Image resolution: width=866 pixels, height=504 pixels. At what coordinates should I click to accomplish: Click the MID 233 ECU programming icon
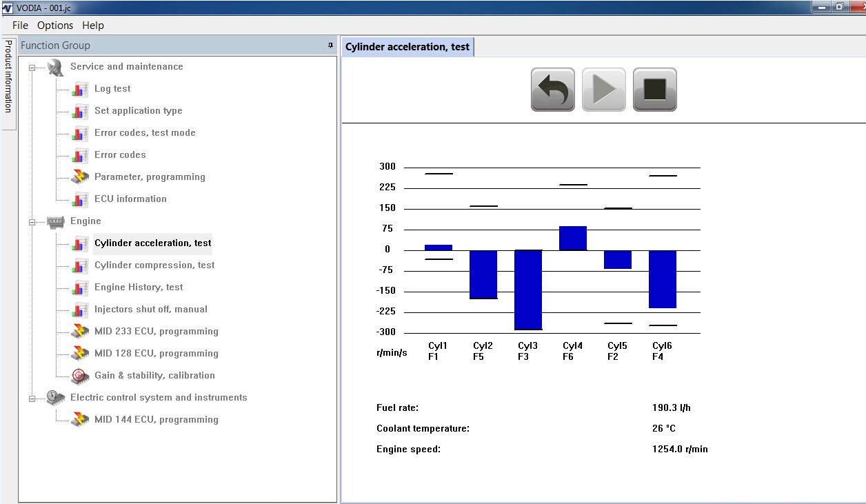(80, 332)
